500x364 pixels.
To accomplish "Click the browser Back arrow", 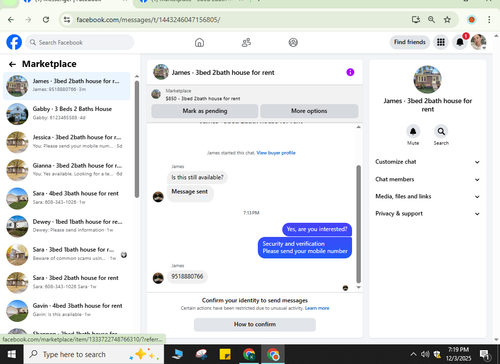I will coord(11,20).
